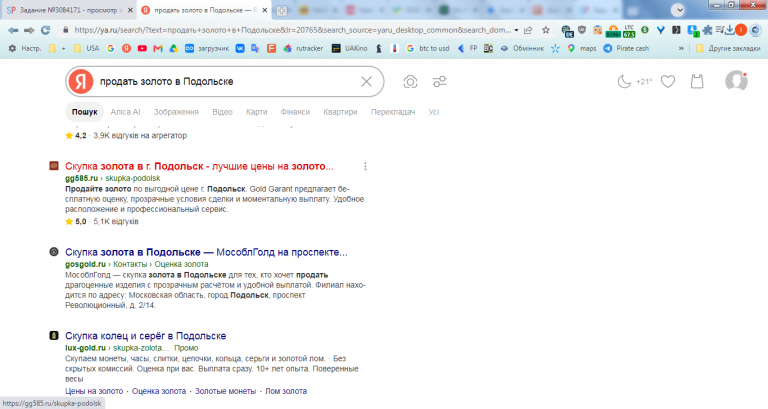
Task: Open the UAKino bookmark
Action: (349, 48)
